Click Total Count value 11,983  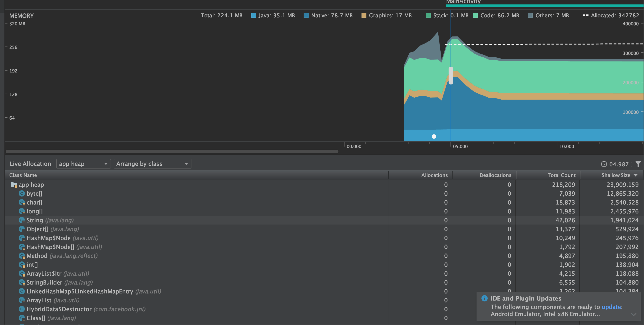[x=565, y=211]
